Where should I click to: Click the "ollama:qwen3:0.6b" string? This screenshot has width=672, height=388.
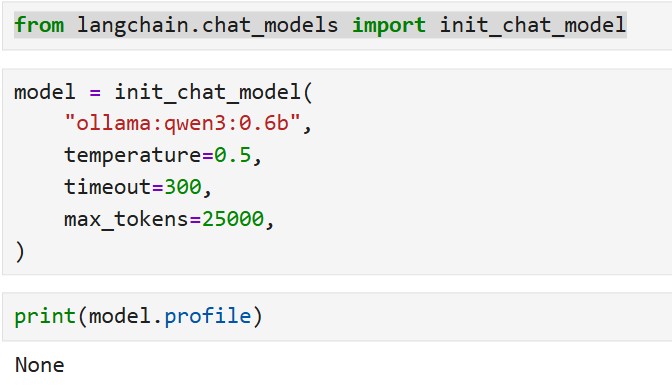(x=182, y=123)
